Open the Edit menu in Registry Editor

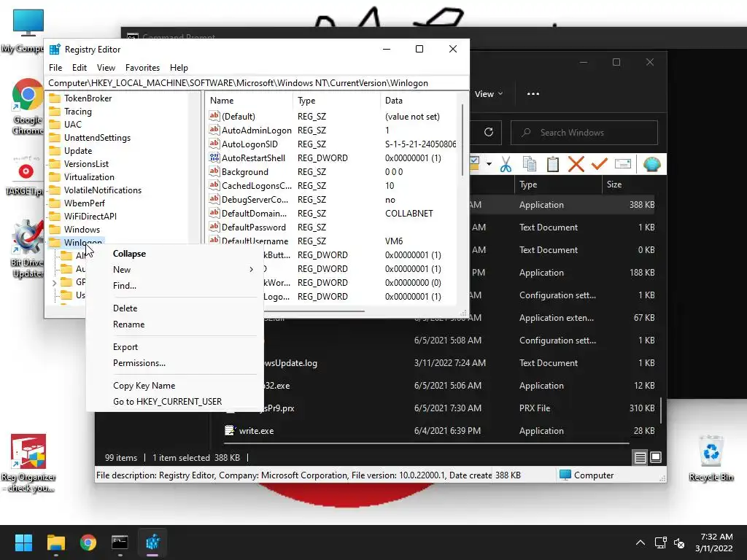point(79,68)
